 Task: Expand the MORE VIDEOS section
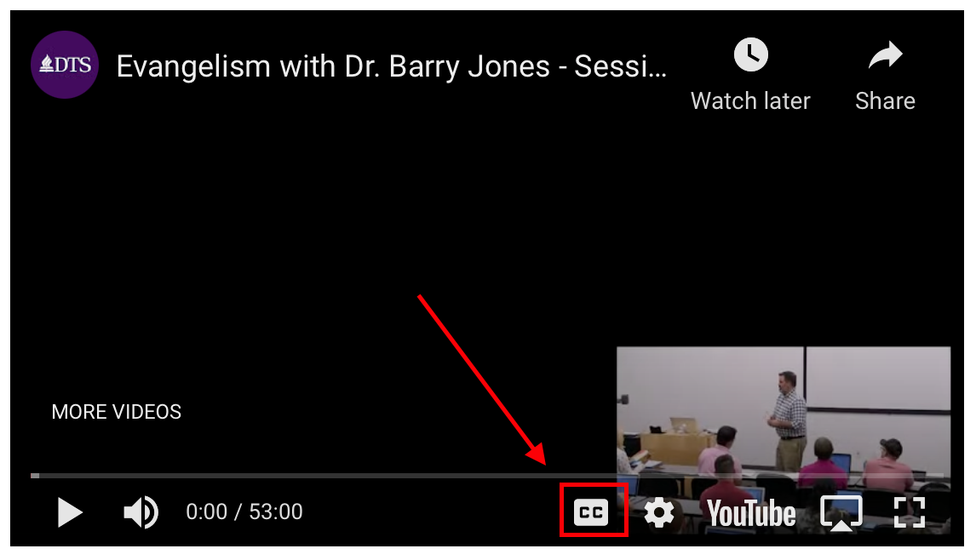[x=117, y=412]
